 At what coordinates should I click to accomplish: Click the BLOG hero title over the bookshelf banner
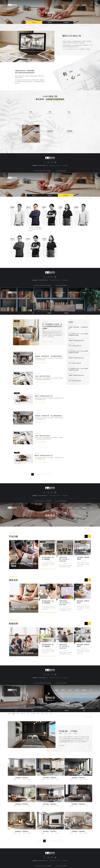tap(50, 301)
